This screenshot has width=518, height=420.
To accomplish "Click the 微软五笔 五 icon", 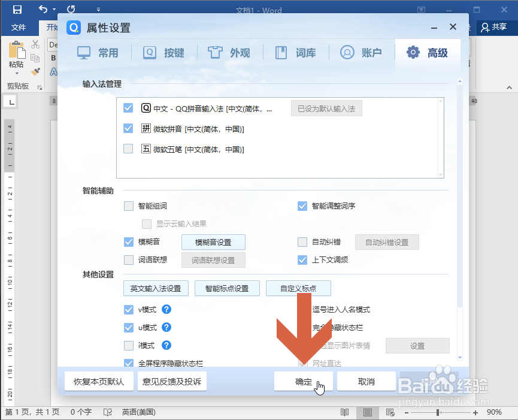I will click(146, 149).
